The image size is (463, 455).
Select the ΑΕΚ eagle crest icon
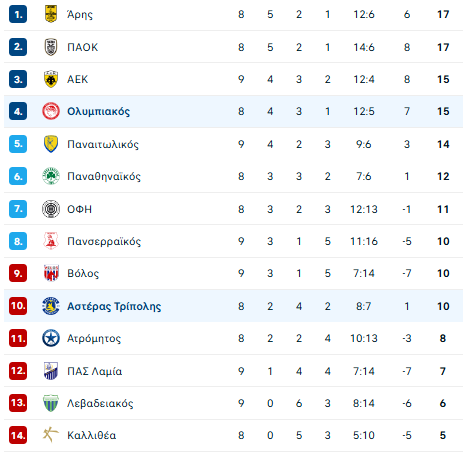(x=51, y=79)
